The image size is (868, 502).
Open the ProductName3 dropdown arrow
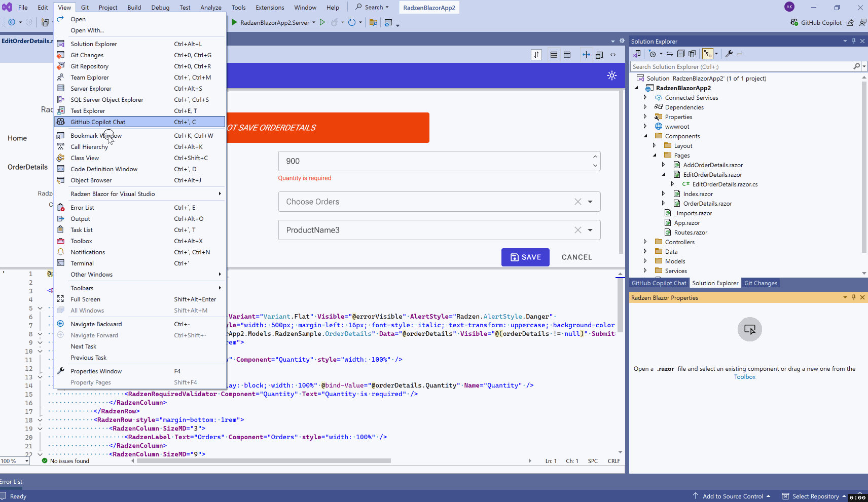(x=590, y=230)
